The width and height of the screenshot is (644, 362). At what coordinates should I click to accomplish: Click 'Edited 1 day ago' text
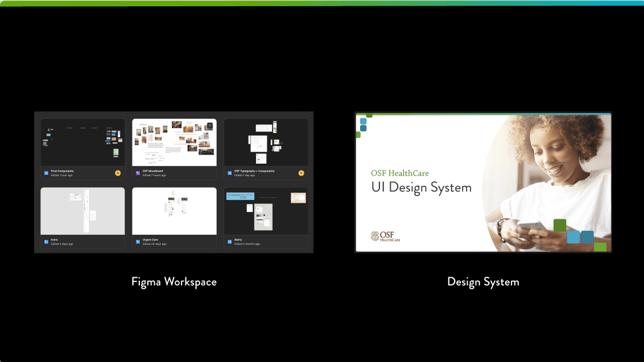click(x=245, y=175)
